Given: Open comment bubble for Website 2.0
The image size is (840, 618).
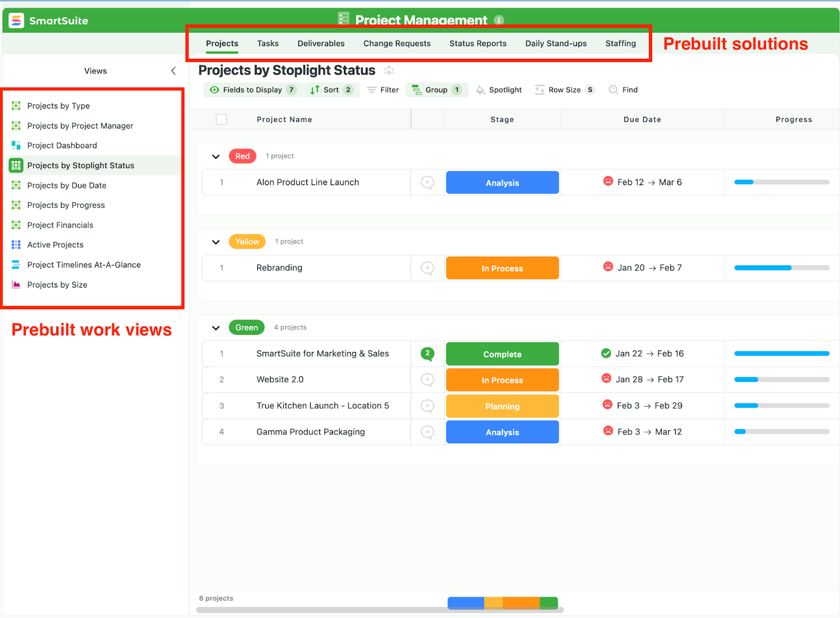Looking at the screenshot, I should point(427,380).
